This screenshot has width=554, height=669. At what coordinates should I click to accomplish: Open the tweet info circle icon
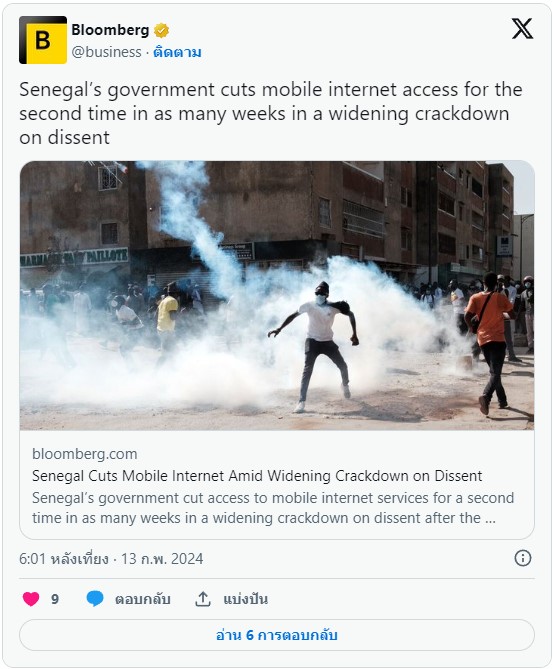[x=523, y=558]
